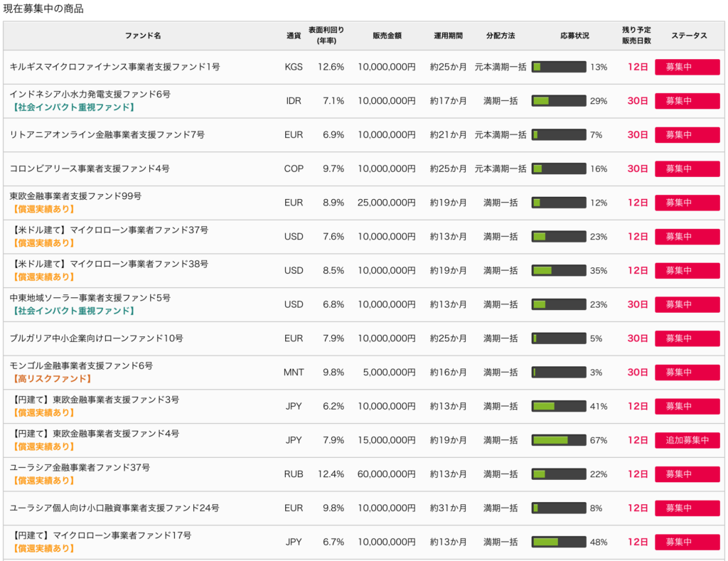Click the IDR currency cell
The width and height of the screenshot is (728, 561).
point(294,101)
